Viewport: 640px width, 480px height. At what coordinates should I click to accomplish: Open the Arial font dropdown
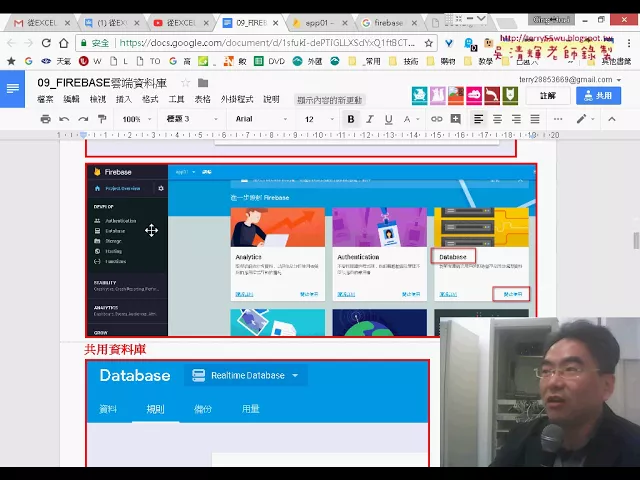pyautogui.click(x=261, y=119)
